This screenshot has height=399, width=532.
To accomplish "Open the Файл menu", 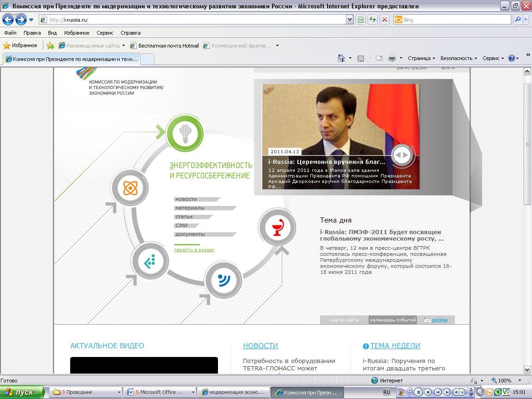I will [x=11, y=33].
